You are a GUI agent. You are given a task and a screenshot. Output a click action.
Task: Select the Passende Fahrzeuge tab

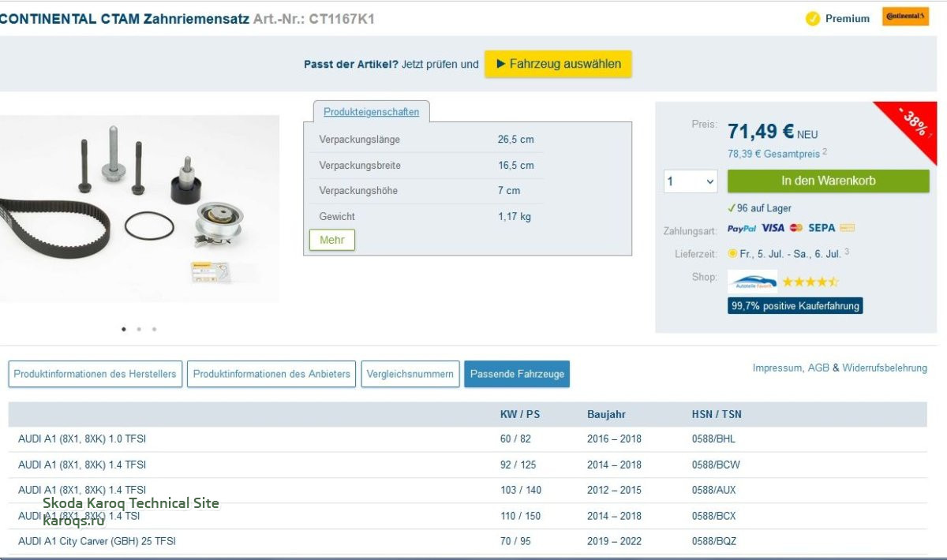(517, 374)
